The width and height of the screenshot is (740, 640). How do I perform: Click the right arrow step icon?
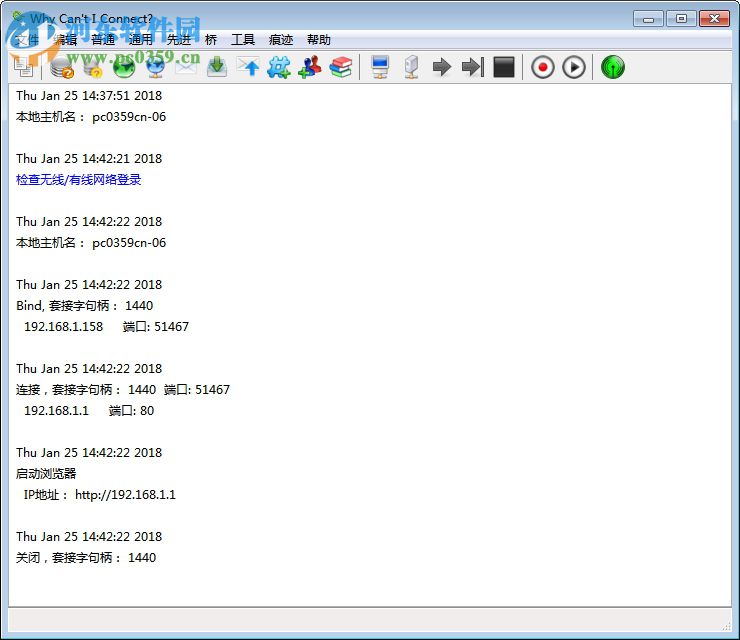(x=442, y=67)
